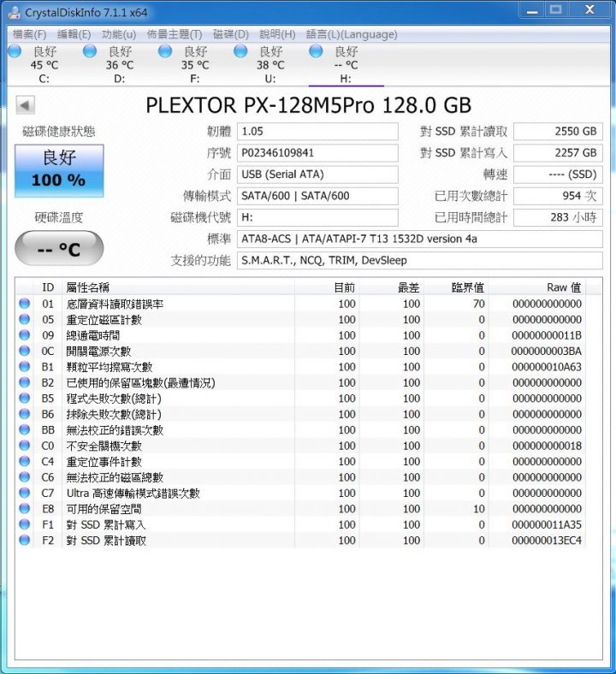Select drive F: status tab
The image size is (616, 674).
(195, 64)
